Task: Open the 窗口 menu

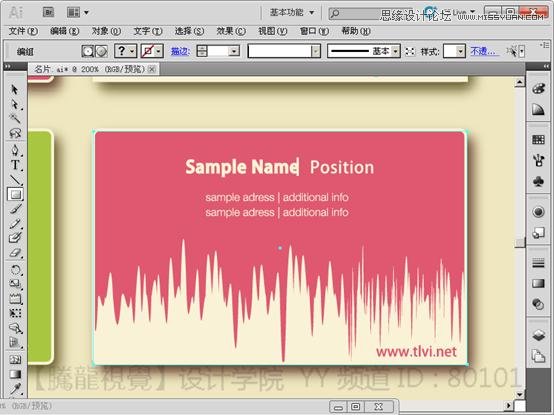Action: pos(314,31)
